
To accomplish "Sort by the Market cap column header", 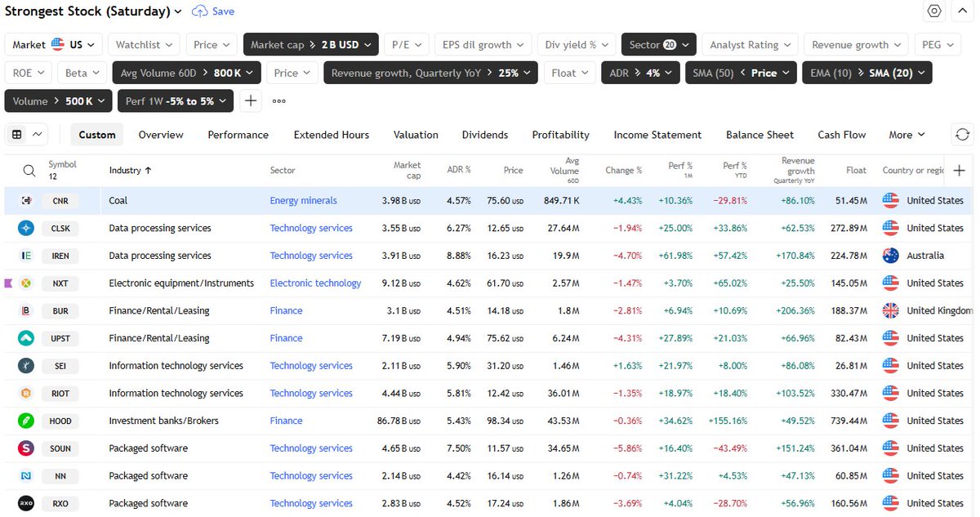I will point(407,170).
